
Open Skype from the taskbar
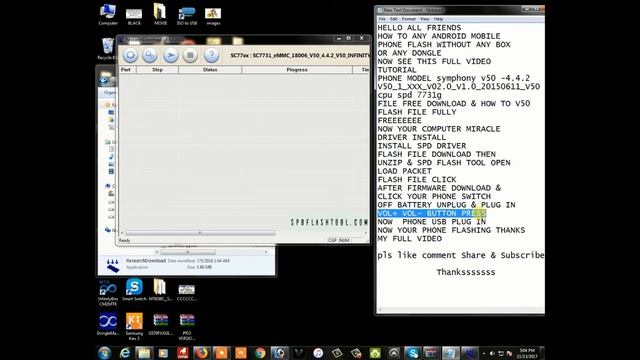coord(413,353)
